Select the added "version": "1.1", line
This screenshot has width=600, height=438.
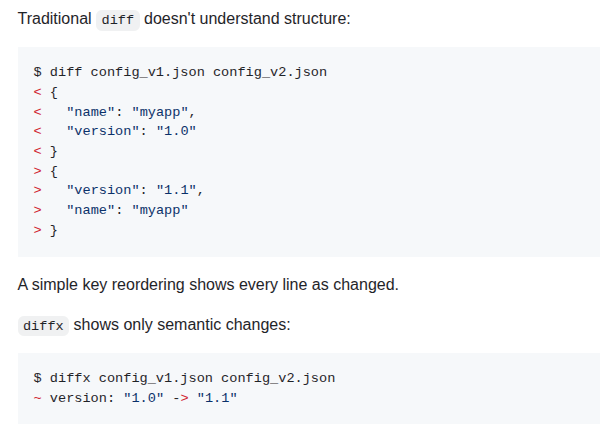coord(134,189)
